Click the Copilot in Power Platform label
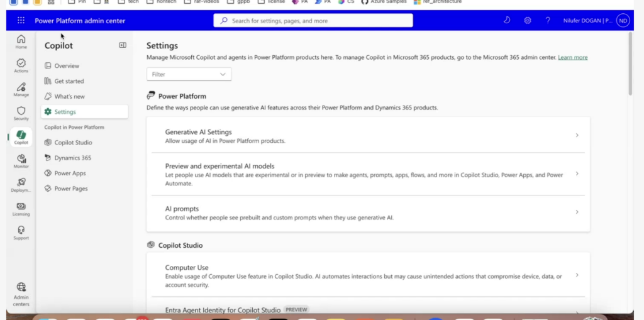This screenshot has height=320, width=644. point(74,128)
